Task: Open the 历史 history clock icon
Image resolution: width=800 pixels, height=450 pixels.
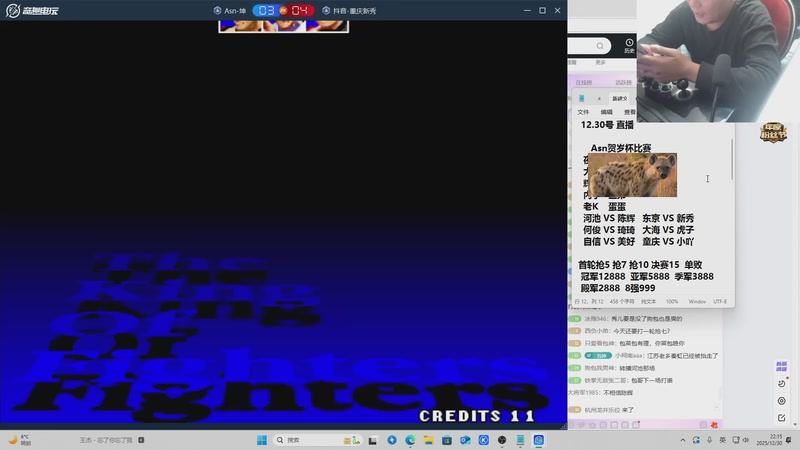Action: coord(629,45)
